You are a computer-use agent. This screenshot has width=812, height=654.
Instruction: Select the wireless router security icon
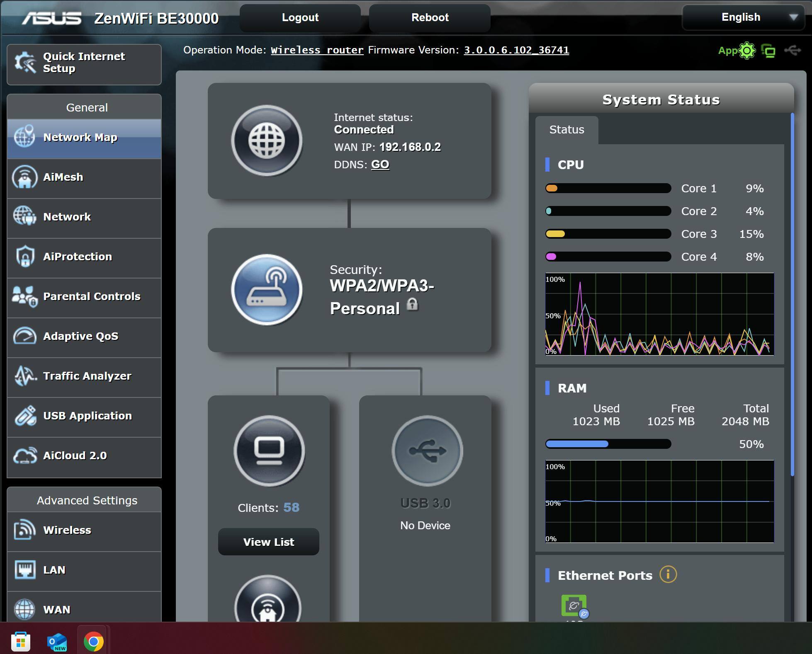[267, 289]
